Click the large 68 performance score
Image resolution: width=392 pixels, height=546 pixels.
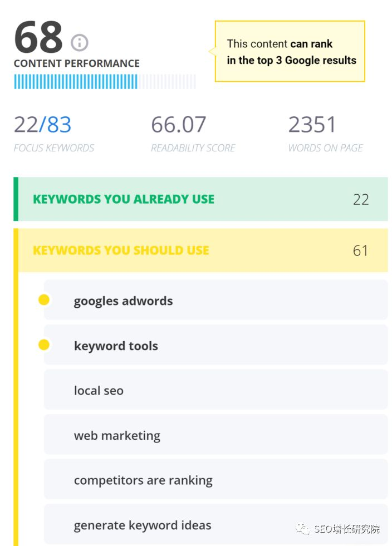[x=38, y=38]
